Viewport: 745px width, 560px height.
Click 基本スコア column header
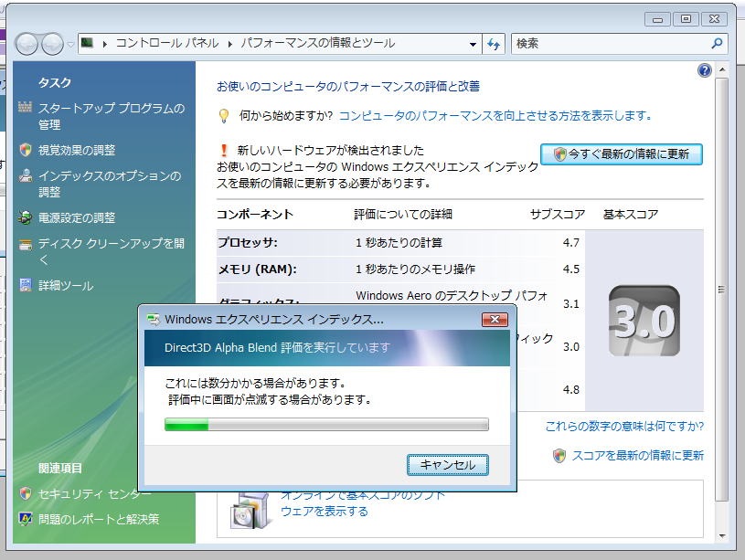point(631,214)
